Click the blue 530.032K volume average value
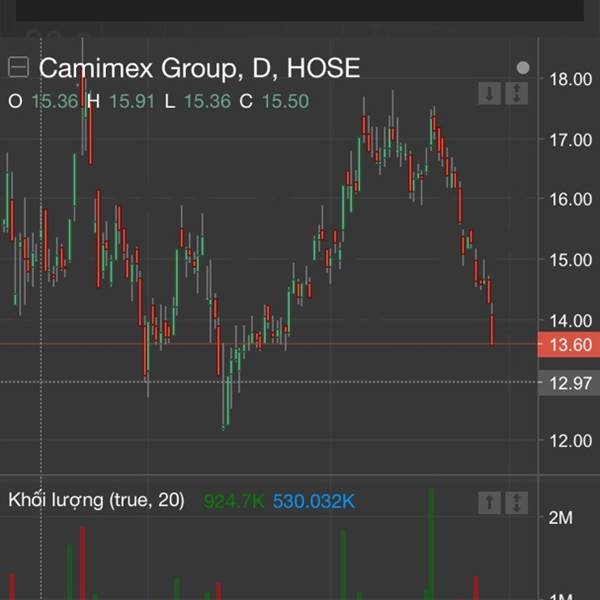Viewport: 600px width, 600px height. point(314,501)
